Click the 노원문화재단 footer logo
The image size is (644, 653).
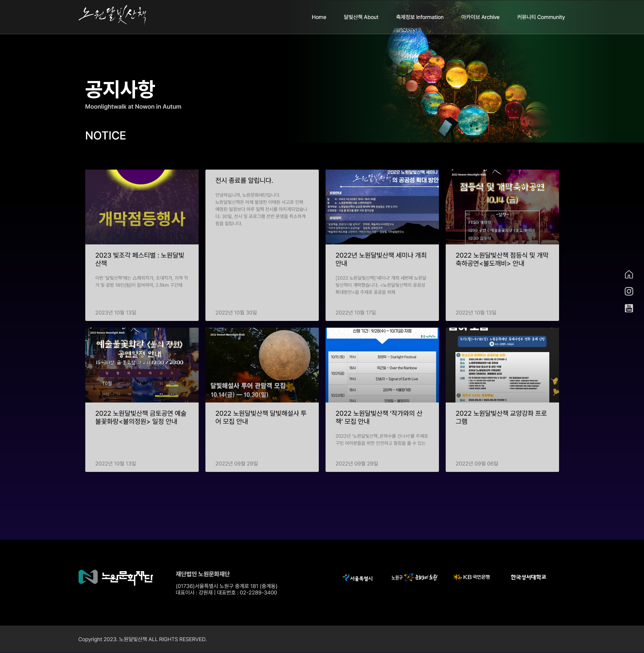[x=116, y=577]
